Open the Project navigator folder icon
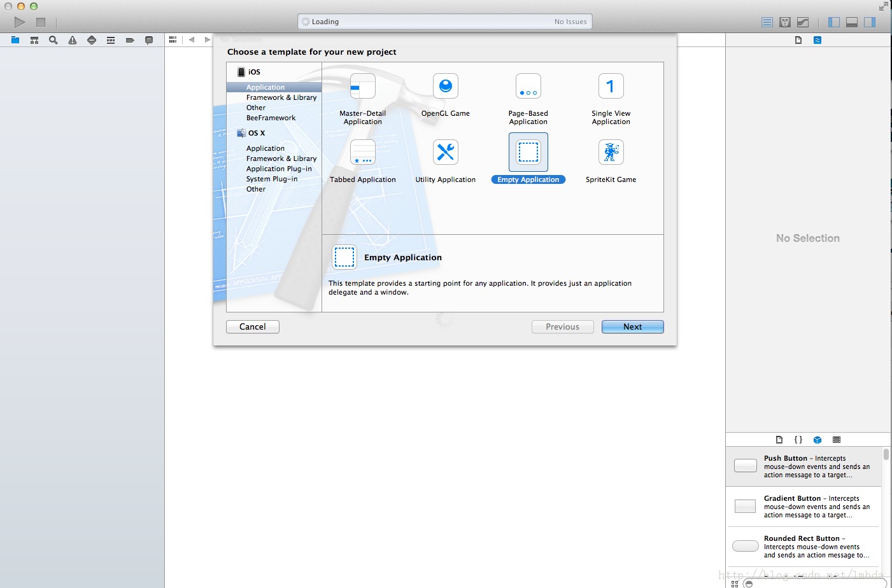The height and width of the screenshot is (588, 892). coord(15,40)
